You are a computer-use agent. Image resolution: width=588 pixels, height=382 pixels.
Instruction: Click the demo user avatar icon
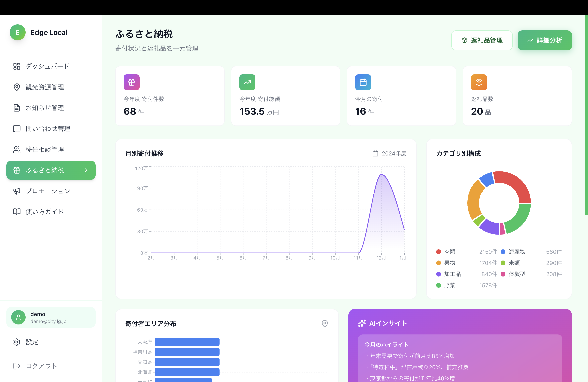18,317
